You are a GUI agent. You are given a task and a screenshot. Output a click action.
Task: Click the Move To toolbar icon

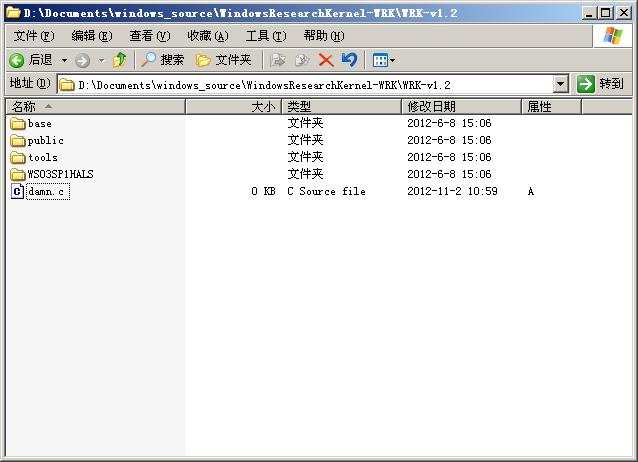click(x=278, y=60)
